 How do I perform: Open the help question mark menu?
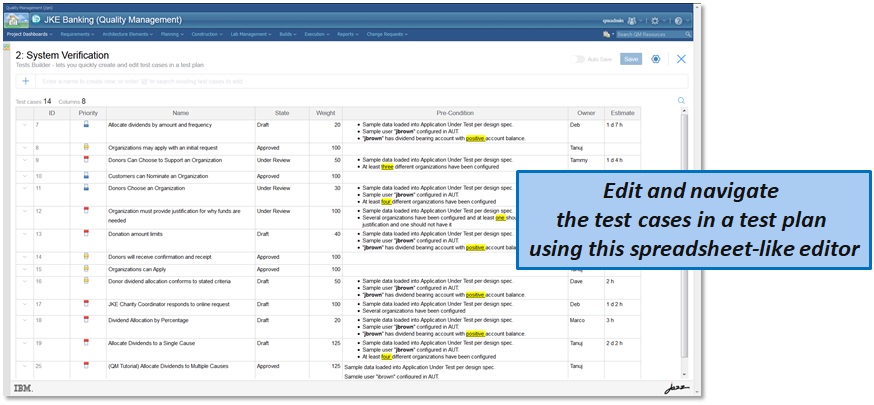pos(678,21)
